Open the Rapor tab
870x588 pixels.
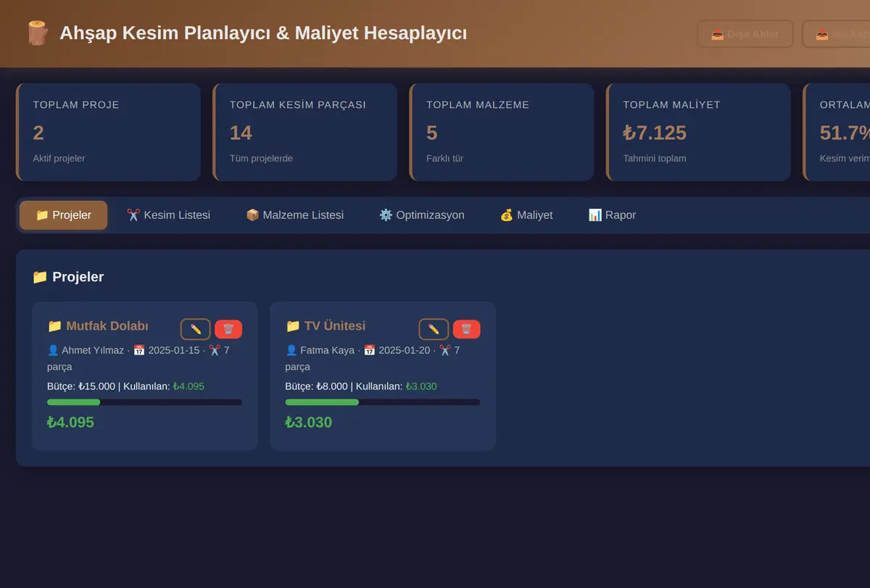click(x=612, y=215)
